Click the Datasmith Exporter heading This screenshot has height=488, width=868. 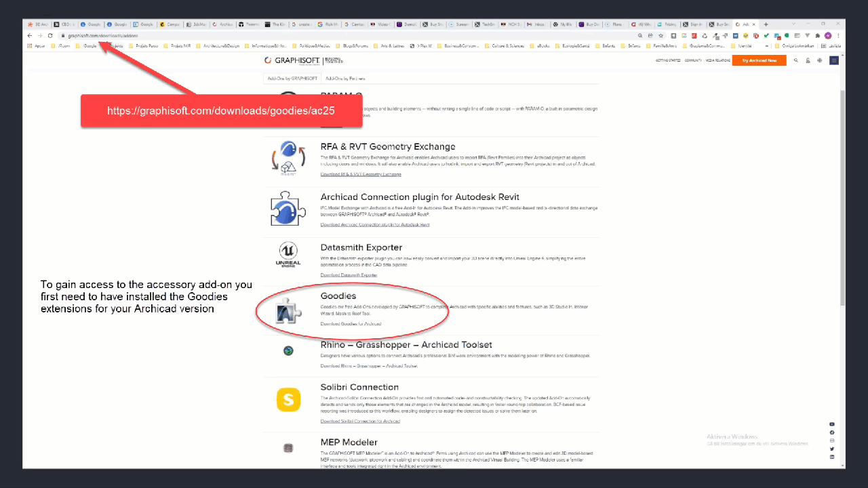pyautogui.click(x=361, y=247)
